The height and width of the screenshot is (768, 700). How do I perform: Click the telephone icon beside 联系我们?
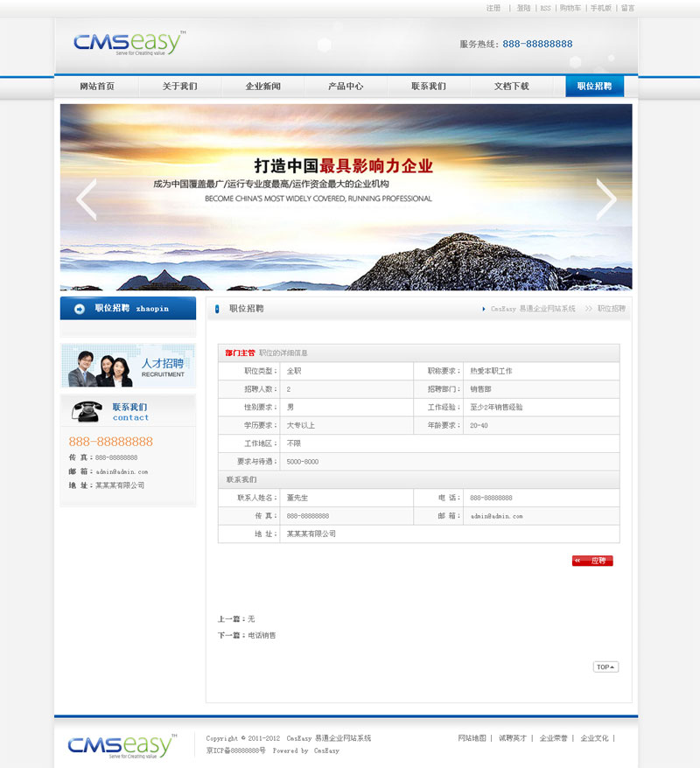(x=86, y=411)
